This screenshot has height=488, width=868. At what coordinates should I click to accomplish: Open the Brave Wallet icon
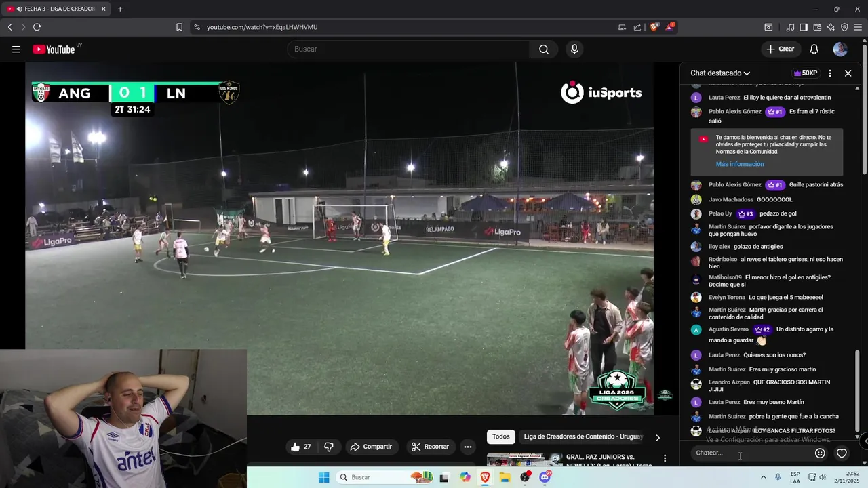point(817,27)
